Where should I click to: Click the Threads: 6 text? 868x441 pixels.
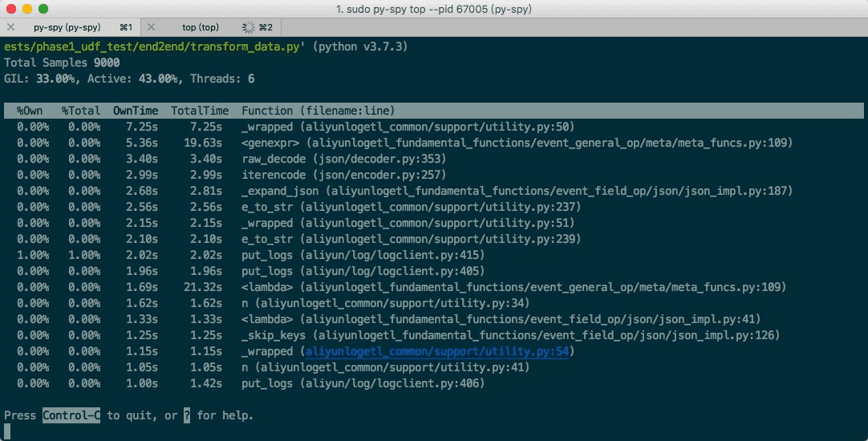[222, 79]
